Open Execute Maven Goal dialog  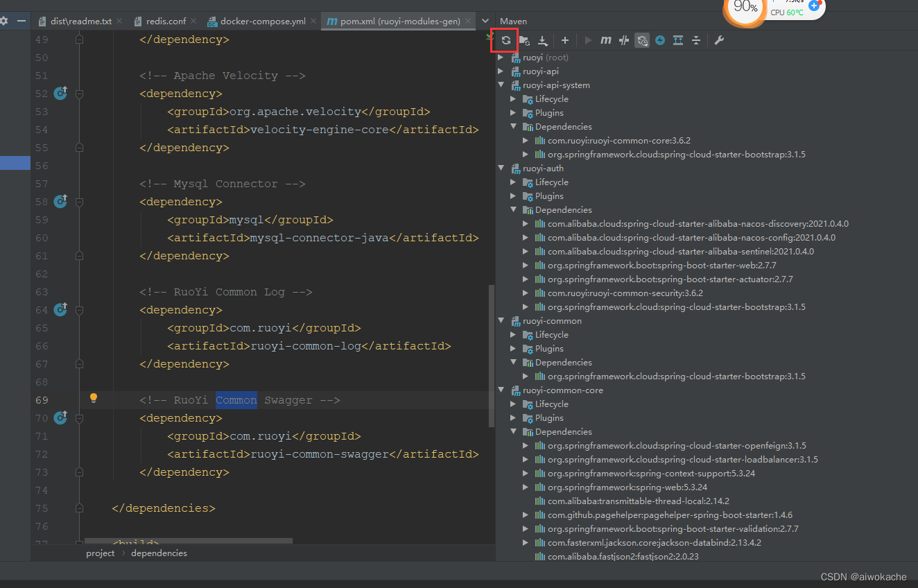click(x=606, y=40)
